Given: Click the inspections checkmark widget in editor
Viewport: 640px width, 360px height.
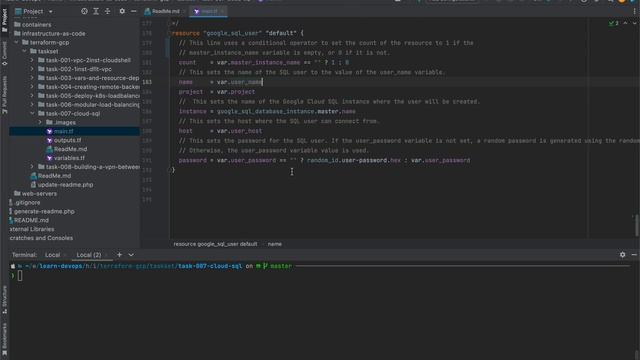Looking at the screenshot, I should (613, 23).
